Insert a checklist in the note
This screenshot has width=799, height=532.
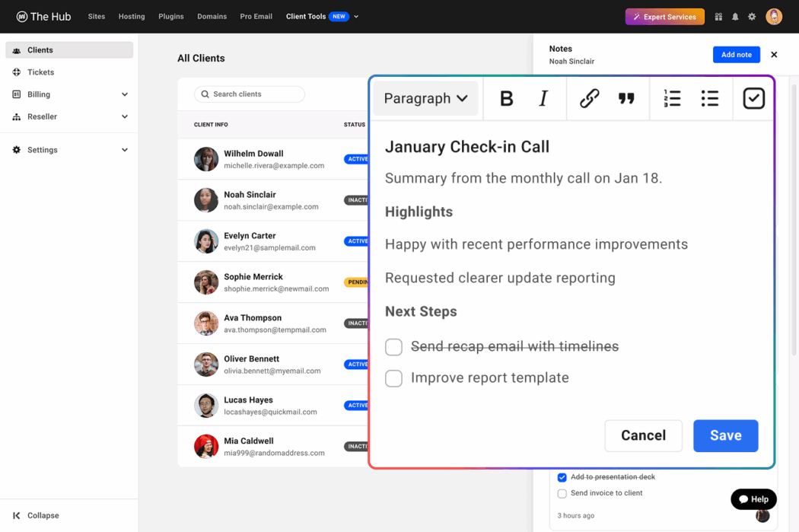click(753, 98)
